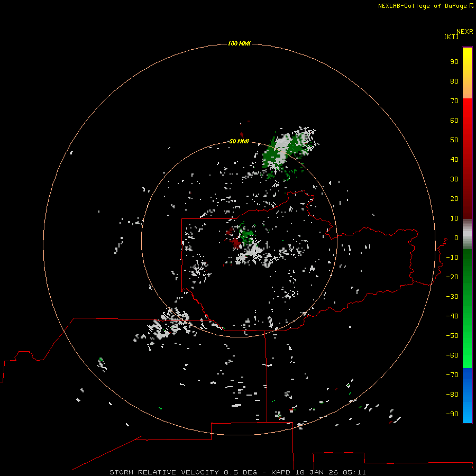
Task: Pick the orange band below 80 on scale
Action: 467,91
